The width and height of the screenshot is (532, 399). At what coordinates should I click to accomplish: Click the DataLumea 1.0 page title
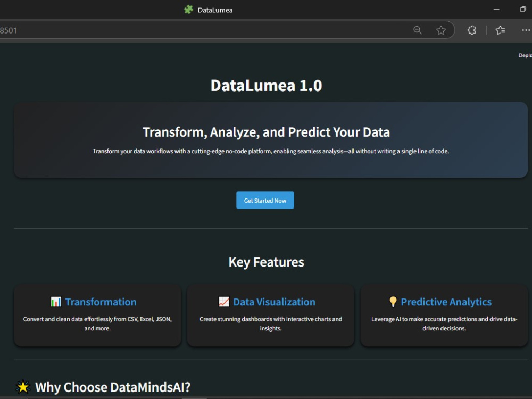pos(267,85)
